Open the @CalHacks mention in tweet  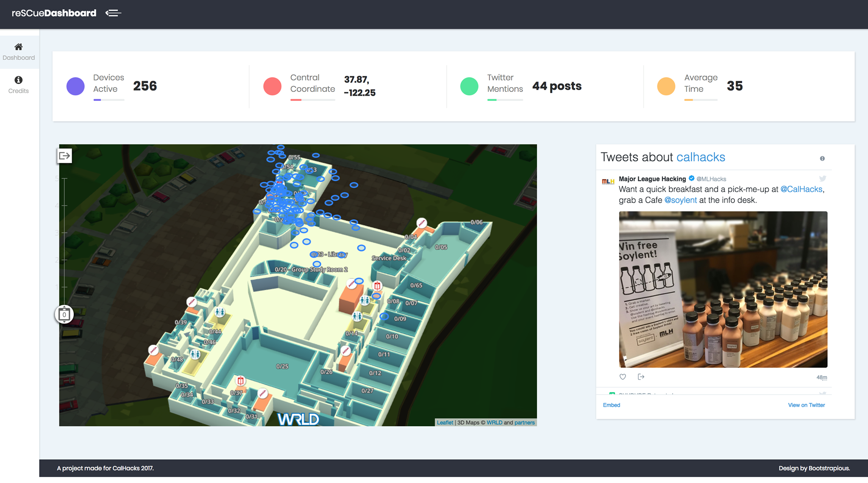coord(801,189)
